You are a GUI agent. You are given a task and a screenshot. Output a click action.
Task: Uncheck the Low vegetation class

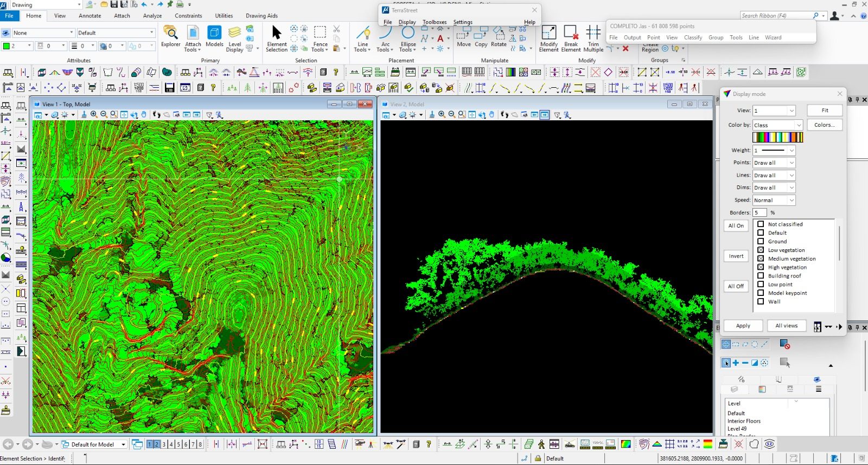tap(761, 250)
